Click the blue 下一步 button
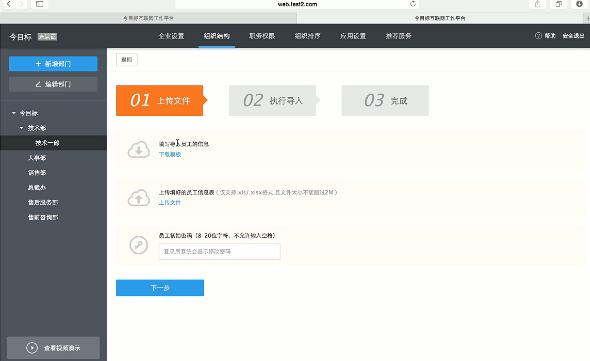Viewport: 590px width, 361px height. (160, 288)
